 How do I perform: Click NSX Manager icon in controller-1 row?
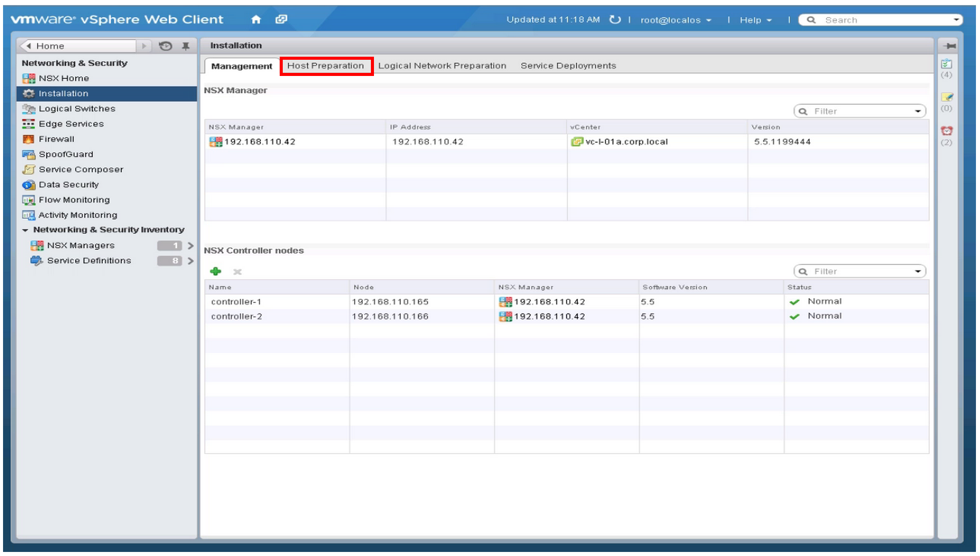point(505,302)
